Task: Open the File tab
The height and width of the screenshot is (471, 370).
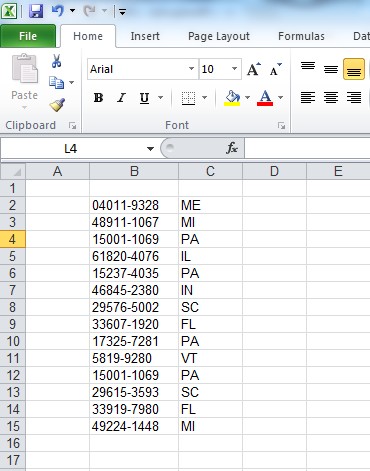Action: pos(28,36)
